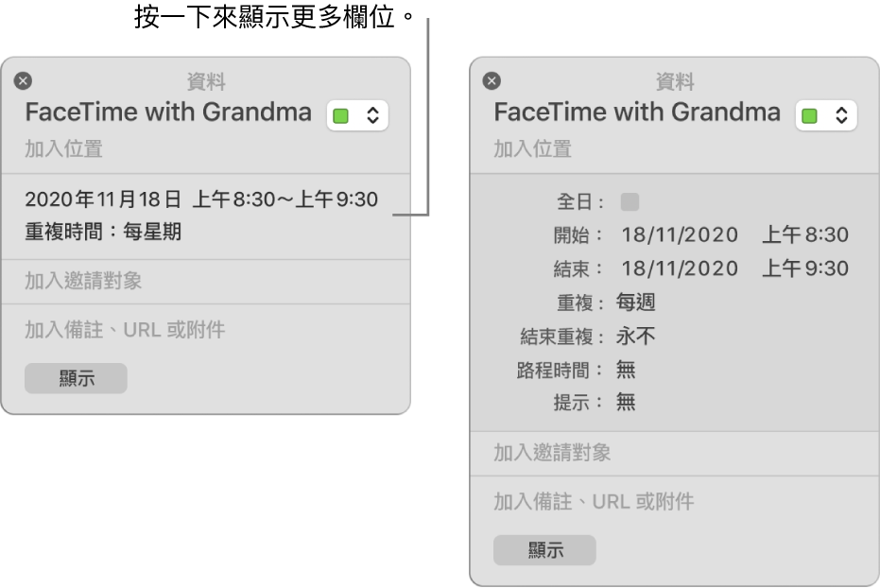Click 加入備註、URL 或附件 on the right window
880x588 pixels.
coord(598,501)
